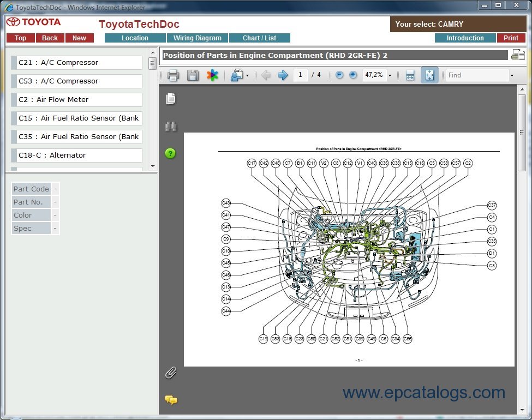
Task: Go to the next PDF page arrow
Action: (x=283, y=75)
